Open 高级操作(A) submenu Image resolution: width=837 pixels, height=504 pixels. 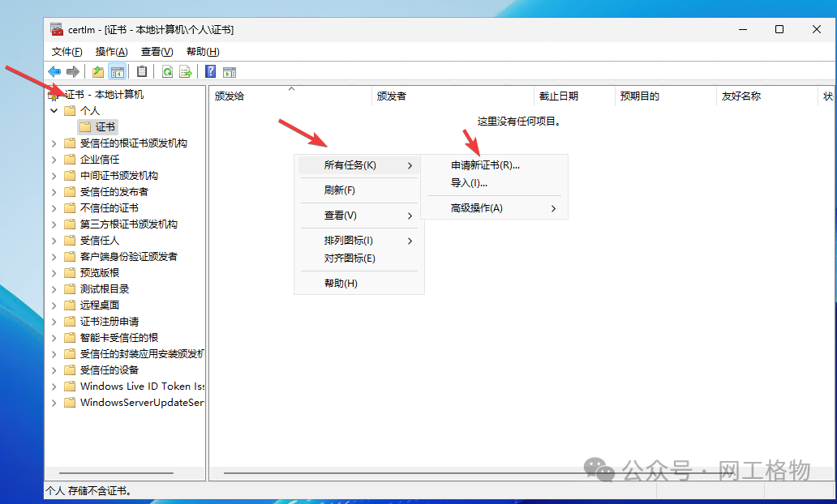[494, 208]
